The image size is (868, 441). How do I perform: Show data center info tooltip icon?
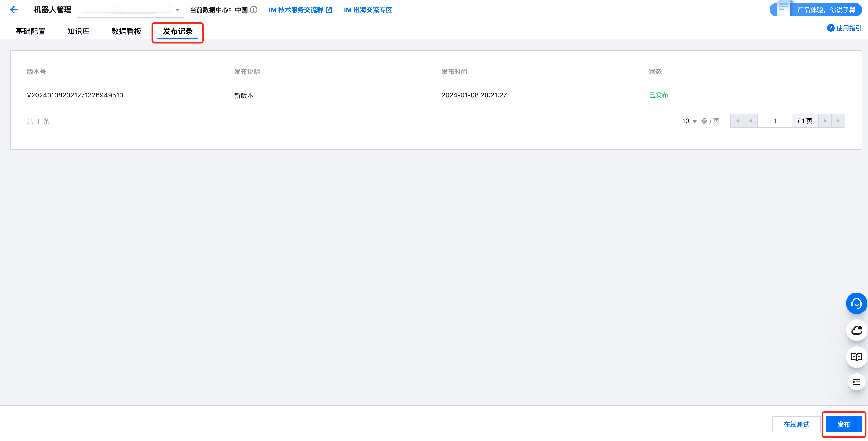tap(254, 10)
